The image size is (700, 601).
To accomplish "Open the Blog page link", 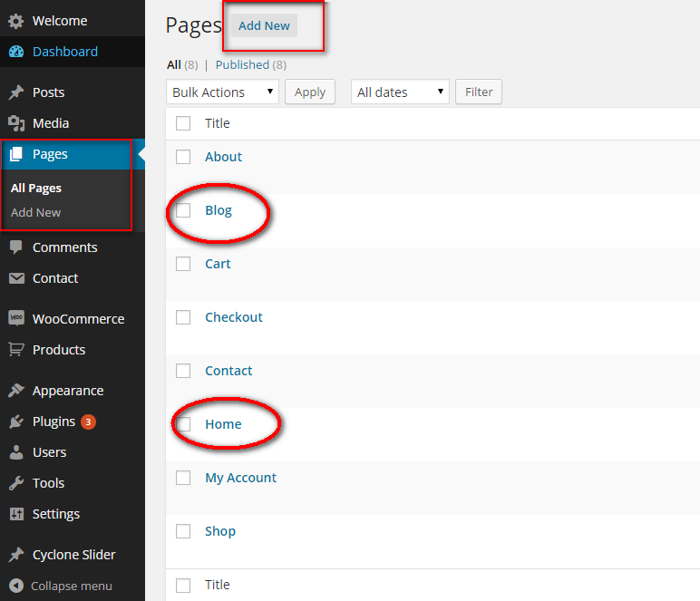I will (219, 210).
